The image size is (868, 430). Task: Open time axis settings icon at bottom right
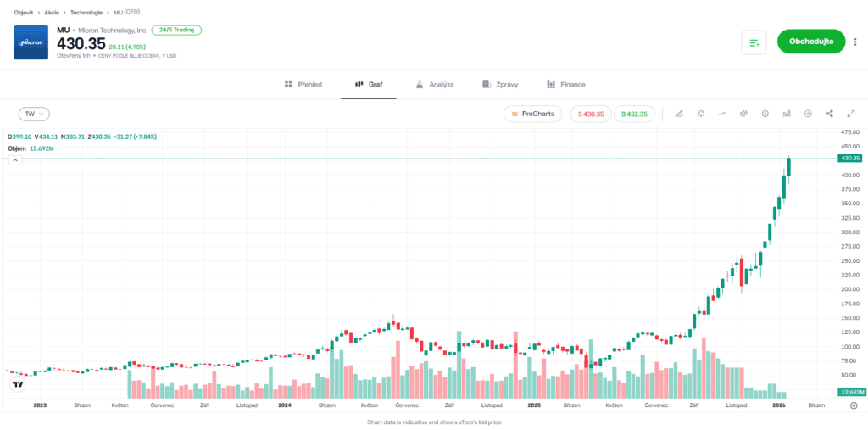(853, 406)
